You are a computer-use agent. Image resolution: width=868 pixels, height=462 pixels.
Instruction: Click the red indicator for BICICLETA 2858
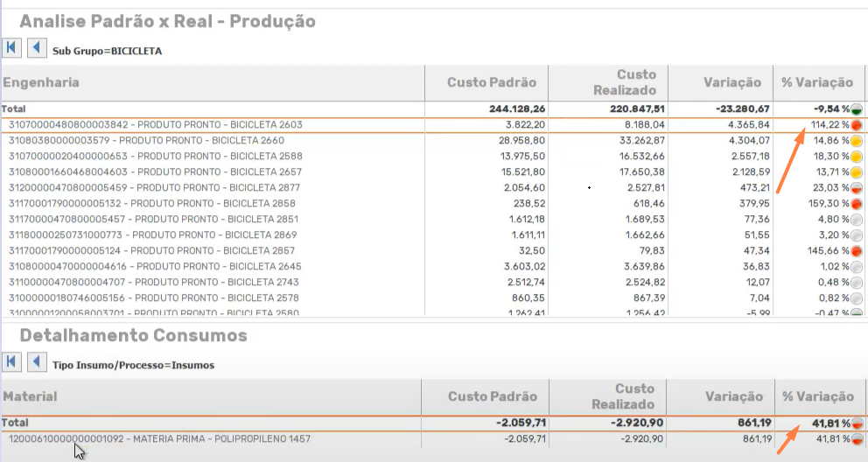click(x=857, y=203)
